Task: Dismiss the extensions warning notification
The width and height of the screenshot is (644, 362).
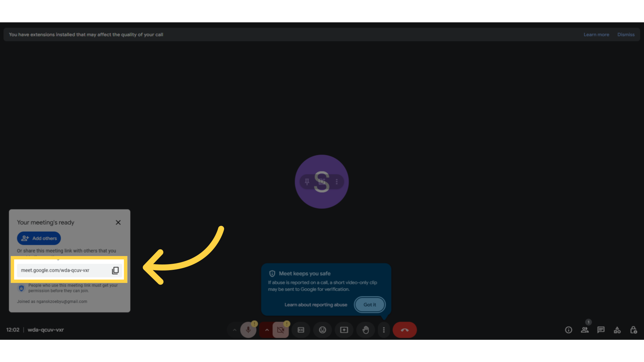Action: tap(626, 35)
